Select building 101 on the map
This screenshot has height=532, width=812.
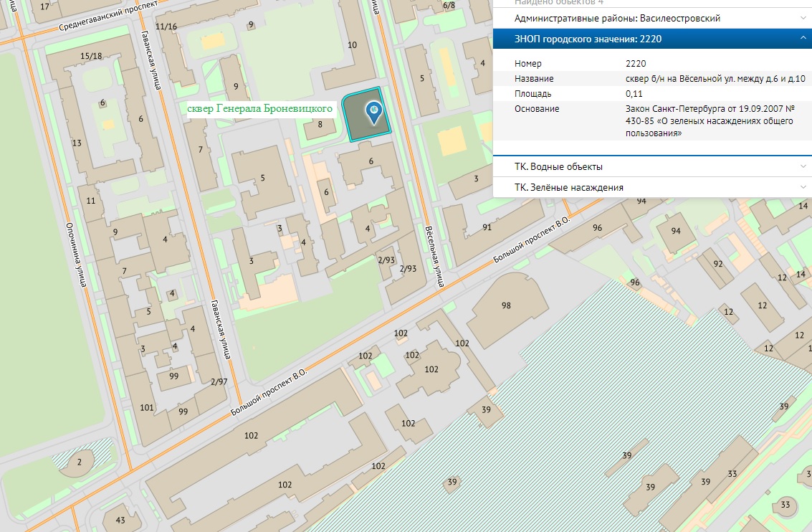point(147,408)
